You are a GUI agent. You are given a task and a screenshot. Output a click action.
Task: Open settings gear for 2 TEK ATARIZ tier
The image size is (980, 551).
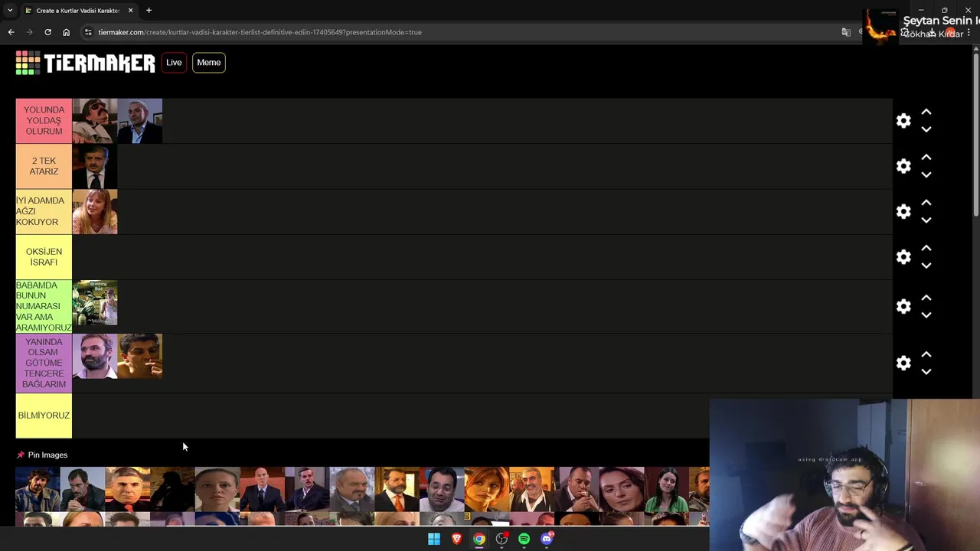click(x=903, y=166)
